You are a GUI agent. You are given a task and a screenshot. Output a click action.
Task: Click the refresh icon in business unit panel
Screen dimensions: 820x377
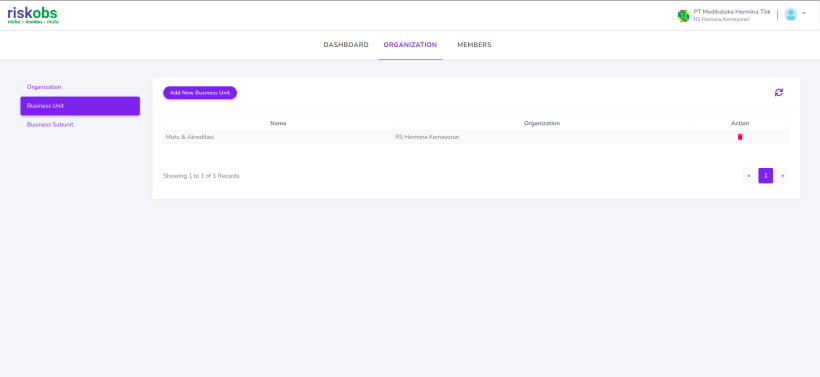tap(779, 93)
